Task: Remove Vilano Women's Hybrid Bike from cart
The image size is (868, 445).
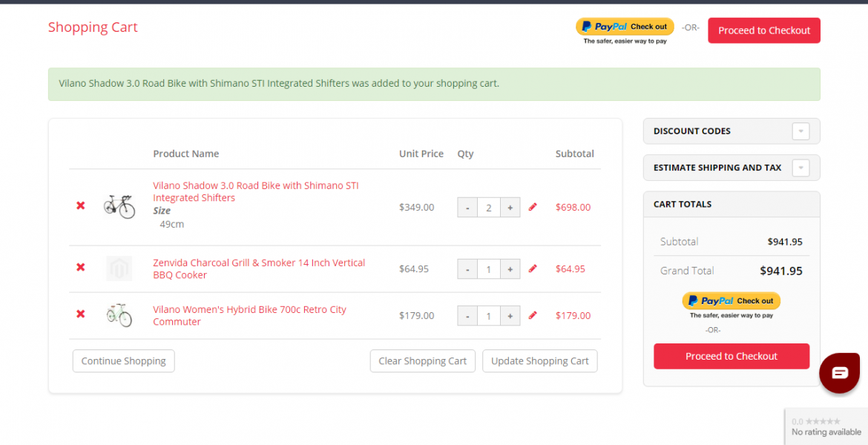Action: coord(81,314)
